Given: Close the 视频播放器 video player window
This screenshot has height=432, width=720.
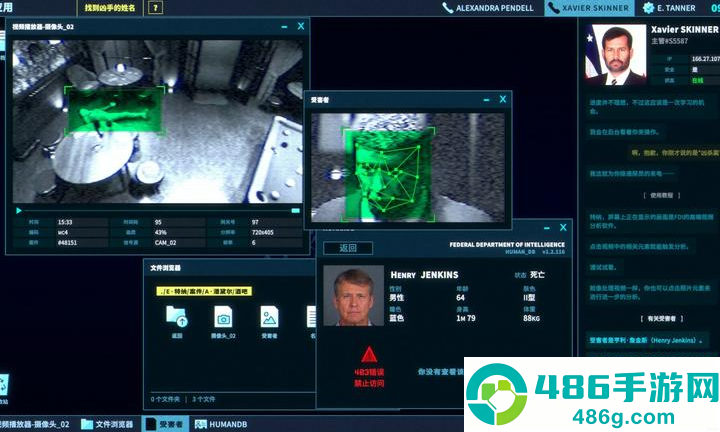Looking at the screenshot, I should pos(301,26).
